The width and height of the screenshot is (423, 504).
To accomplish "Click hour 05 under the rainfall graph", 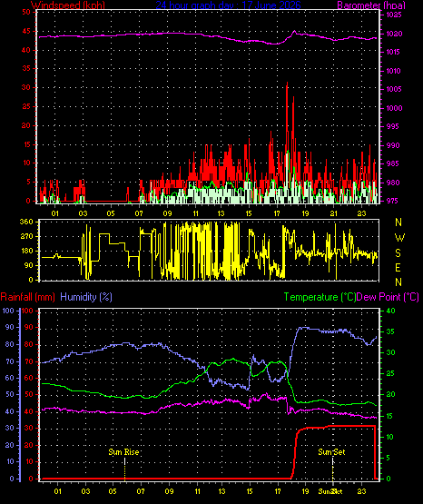I will [x=113, y=491].
